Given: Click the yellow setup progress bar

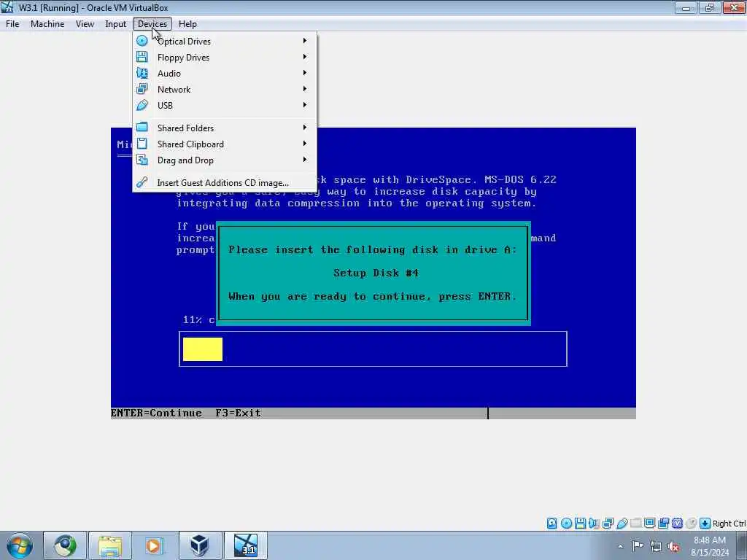Looking at the screenshot, I should point(203,349).
